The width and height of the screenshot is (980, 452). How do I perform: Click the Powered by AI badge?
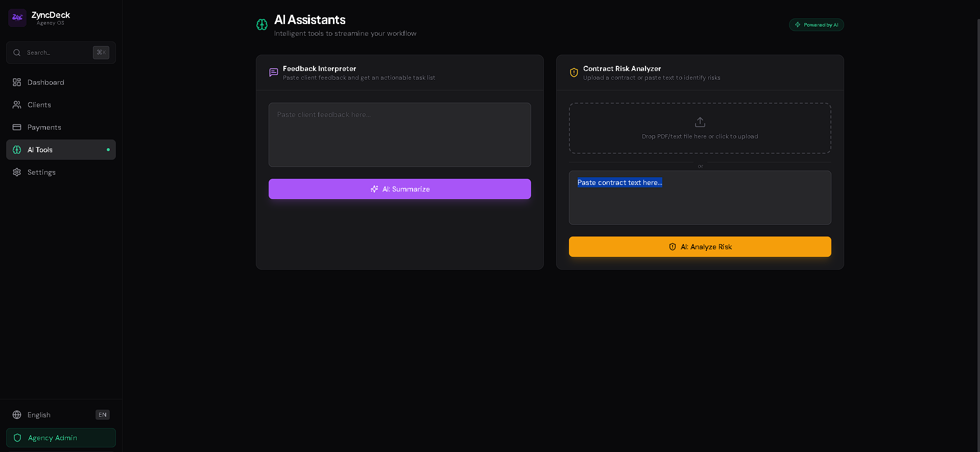tap(816, 25)
